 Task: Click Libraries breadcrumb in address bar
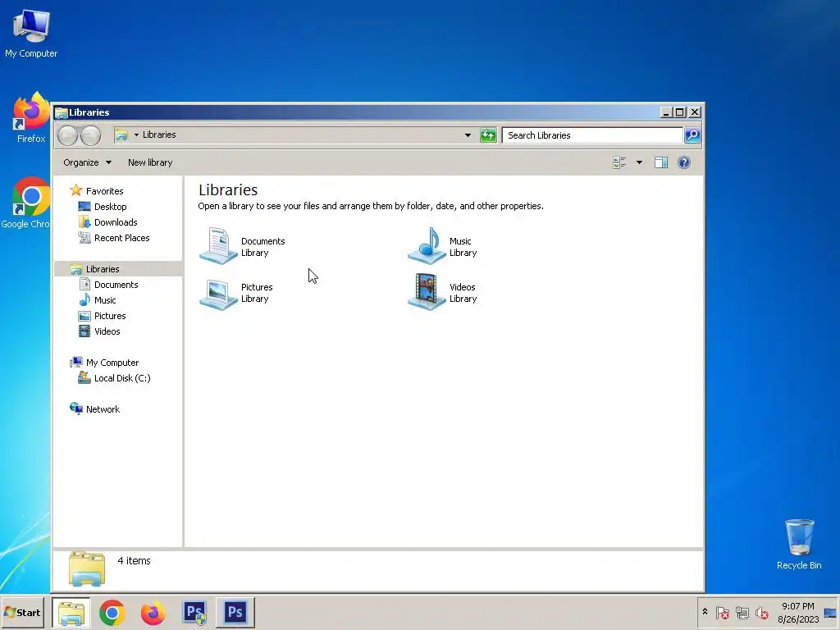[159, 135]
